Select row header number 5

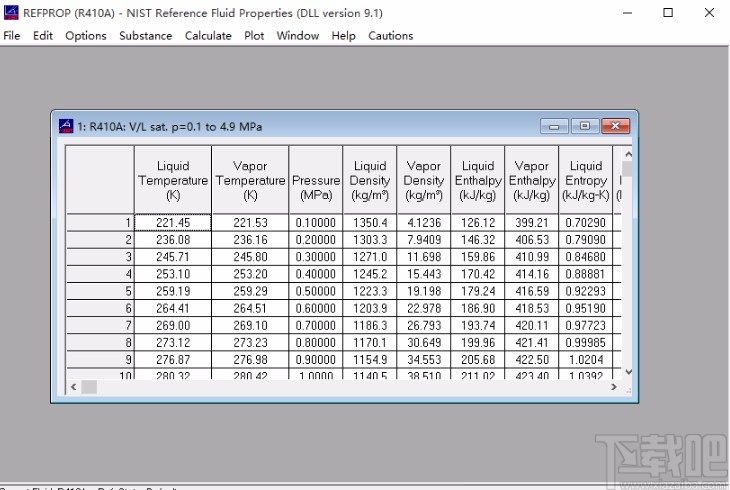point(100,291)
